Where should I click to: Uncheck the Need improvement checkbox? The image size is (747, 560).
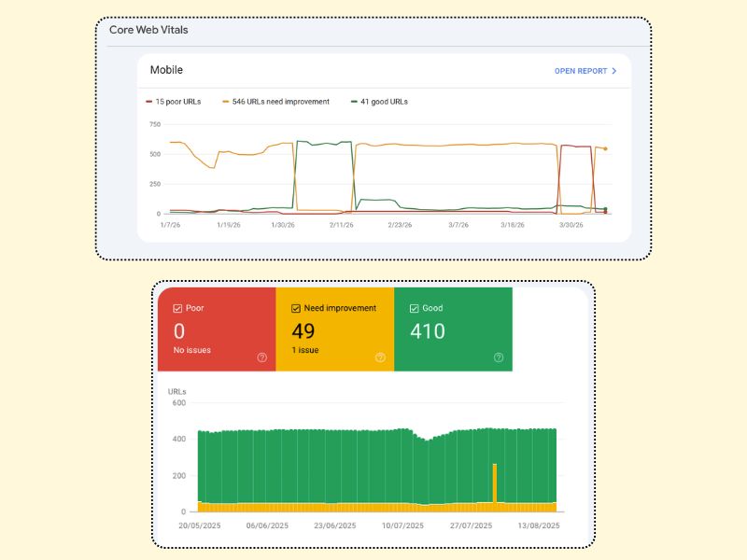(295, 309)
